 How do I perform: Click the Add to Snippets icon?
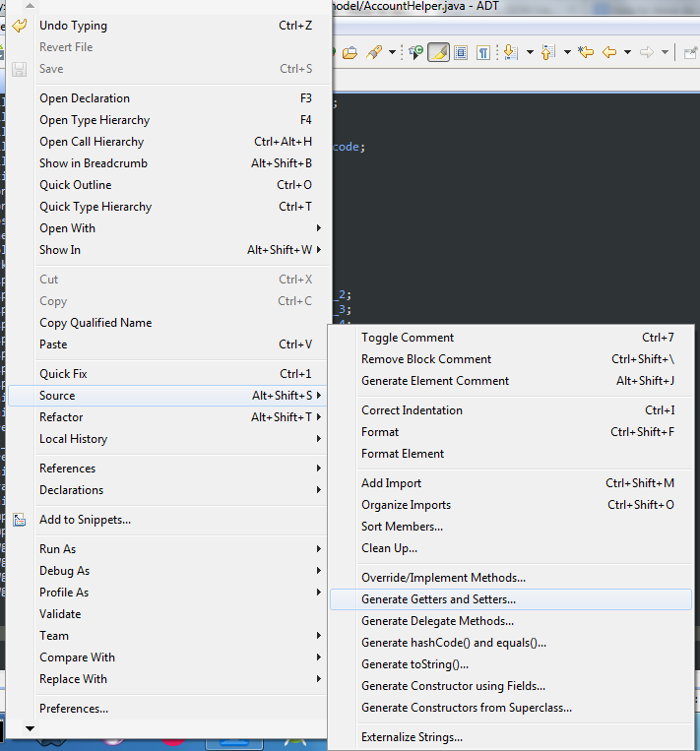(x=19, y=520)
